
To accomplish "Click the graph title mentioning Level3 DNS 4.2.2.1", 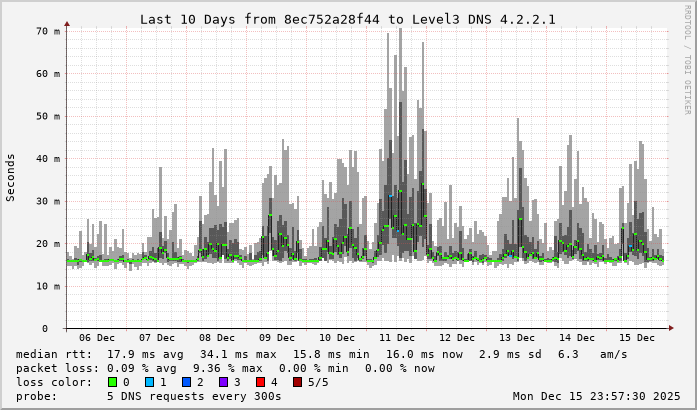I will pos(347,19).
